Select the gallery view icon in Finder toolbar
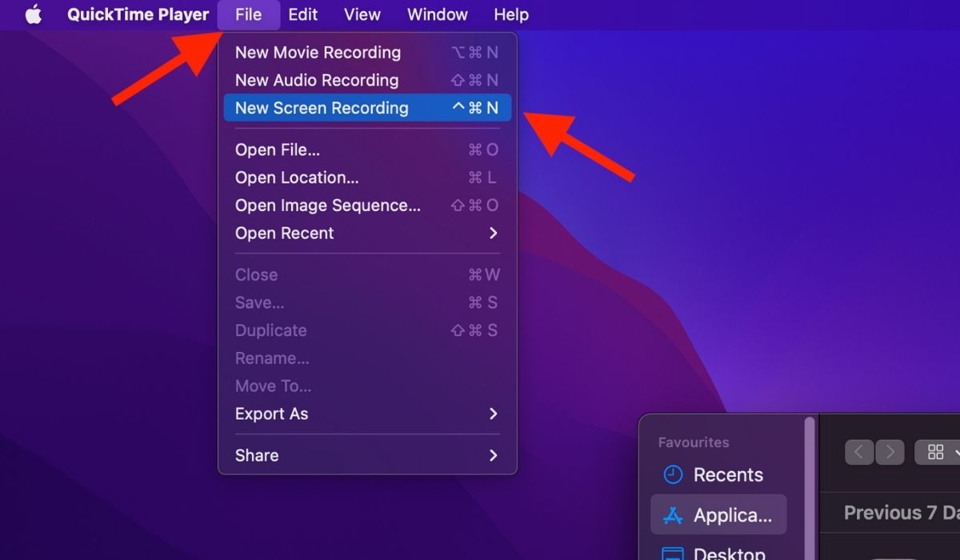The height and width of the screenshot is (560, 960). 934,451
